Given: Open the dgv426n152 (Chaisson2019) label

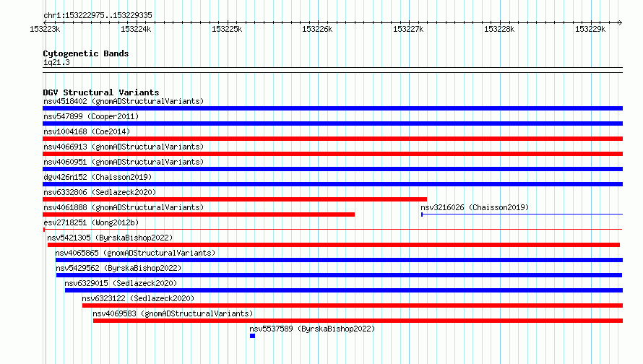Looking at the screenshot, I should (98, 177).
